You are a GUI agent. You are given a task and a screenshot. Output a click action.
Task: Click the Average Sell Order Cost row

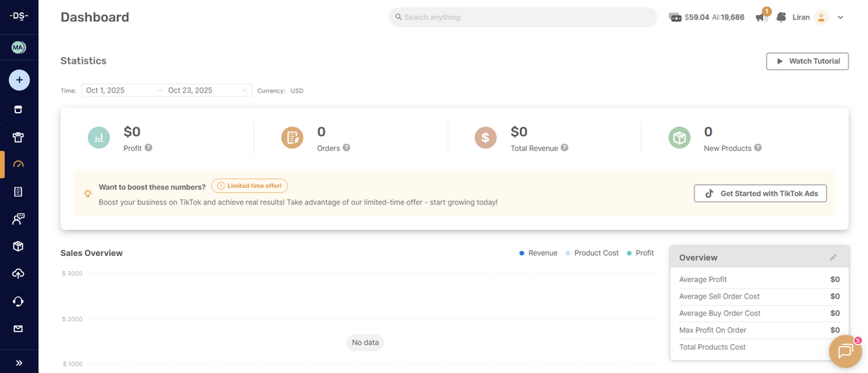coord(759,296)
